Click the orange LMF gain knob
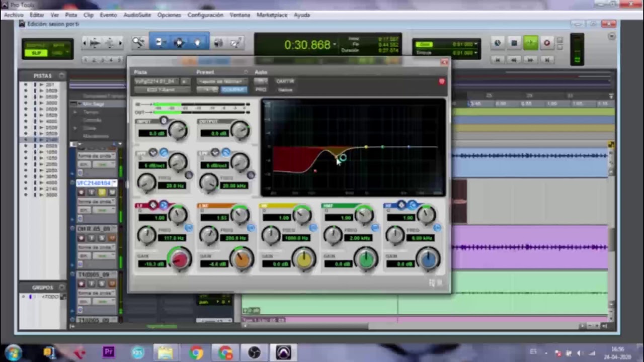Image resolution: width=644 pixels, height=362 pixels. pyautogui.click(x=242, y=259)
